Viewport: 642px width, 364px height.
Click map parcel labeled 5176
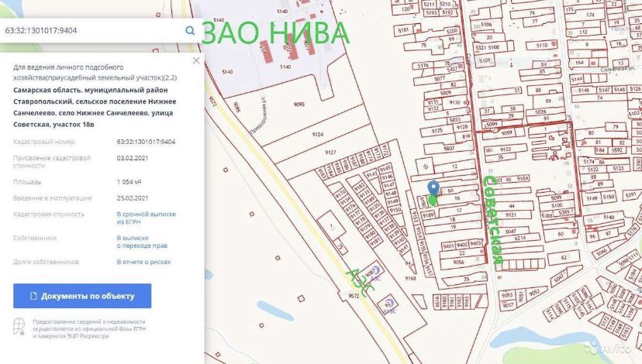pos(423,65)
